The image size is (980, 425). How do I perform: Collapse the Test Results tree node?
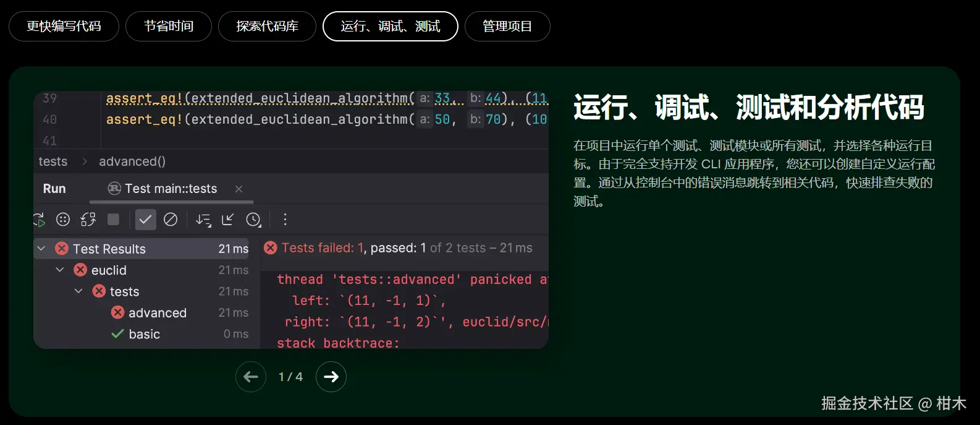[x=41, y=249]
